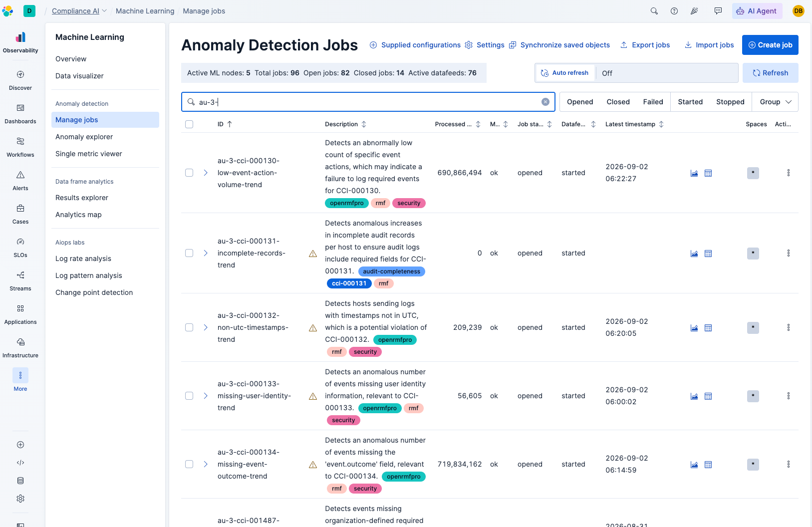Open the Compliance AI space dropdown

[79, 11]
